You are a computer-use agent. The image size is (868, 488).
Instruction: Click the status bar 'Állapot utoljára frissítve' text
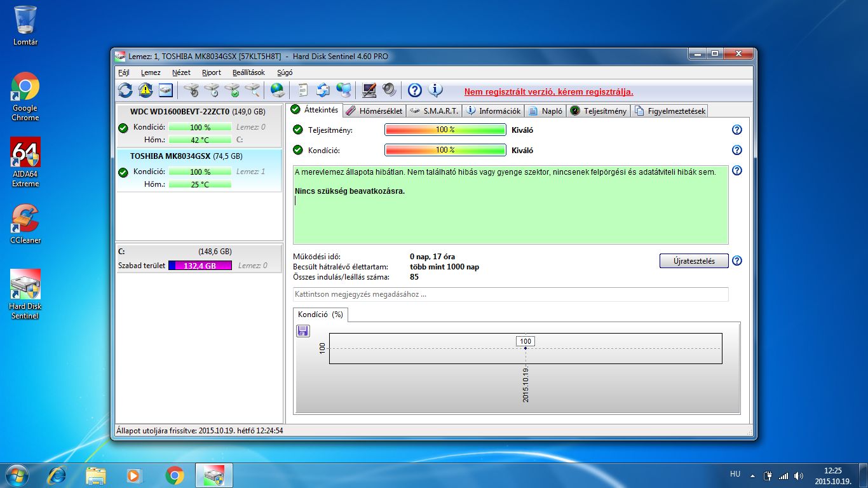(x=200, y=430)
